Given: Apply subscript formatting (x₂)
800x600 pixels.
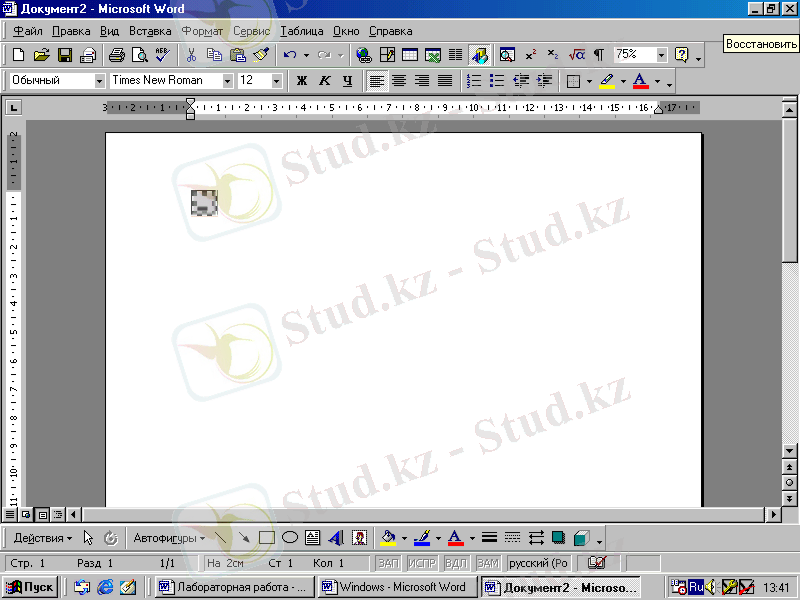Looking at the screenshot, I should 553,55.
